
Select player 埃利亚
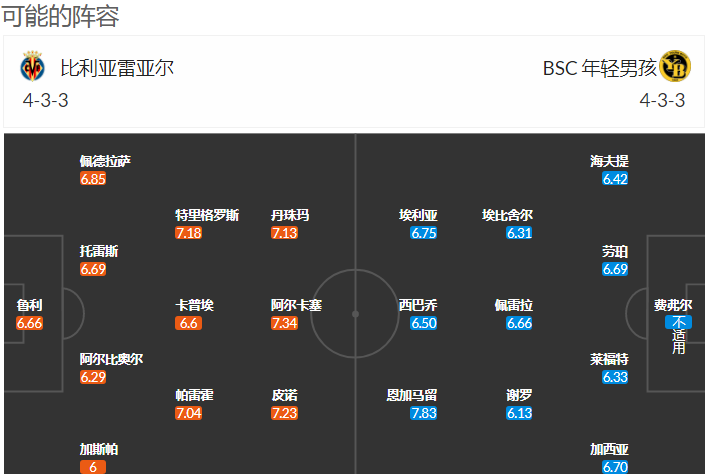(x=418, y=215)
